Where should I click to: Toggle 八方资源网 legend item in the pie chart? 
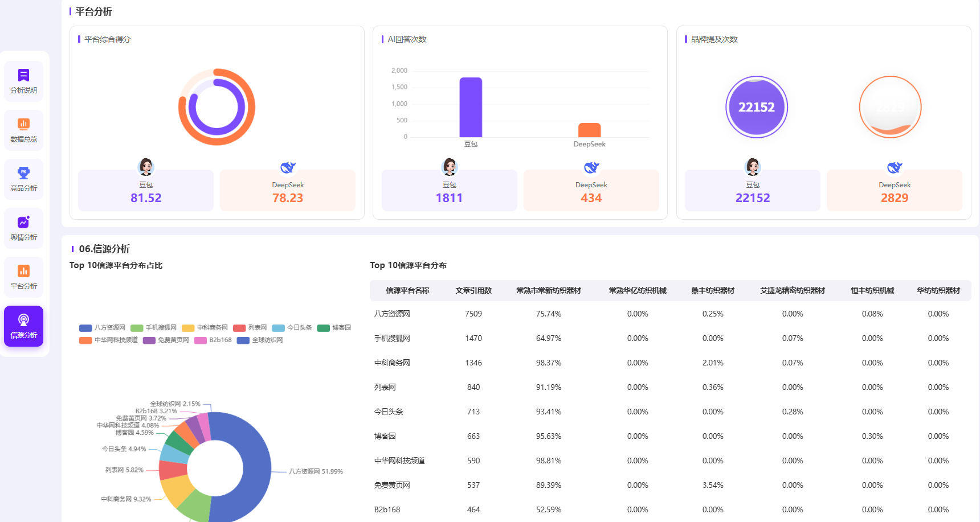coord(103,328)
